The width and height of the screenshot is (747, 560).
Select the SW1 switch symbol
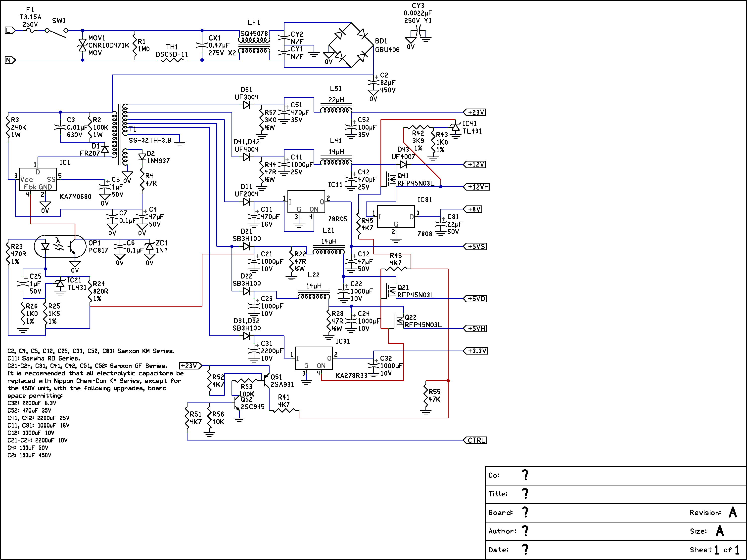[x=56, y=33]
